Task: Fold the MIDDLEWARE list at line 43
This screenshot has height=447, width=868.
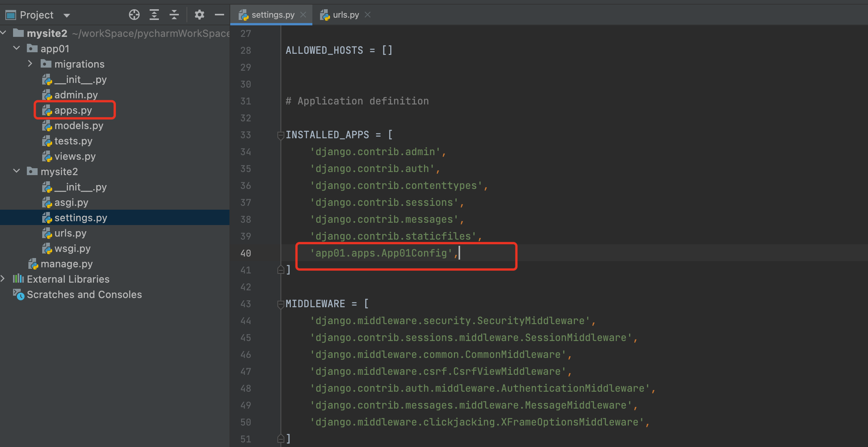Action: [x=281, y=304]
